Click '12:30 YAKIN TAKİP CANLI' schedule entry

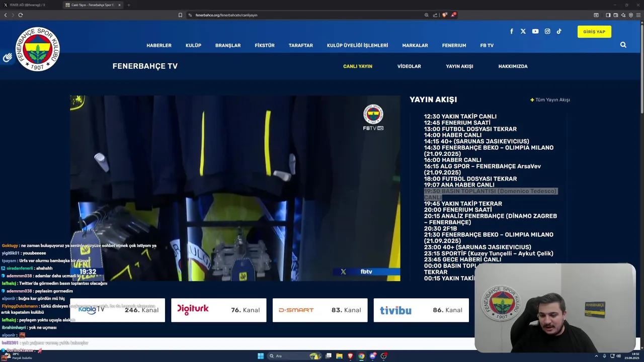coord(460,117)
